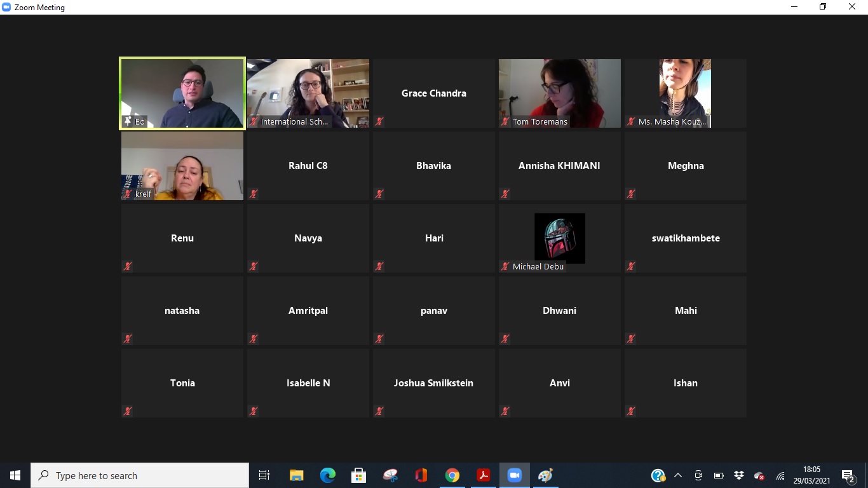This screenshot has width=868, height=488.
Task: Open Microsoft Office from the taskbar
Action: pos(421,475)
